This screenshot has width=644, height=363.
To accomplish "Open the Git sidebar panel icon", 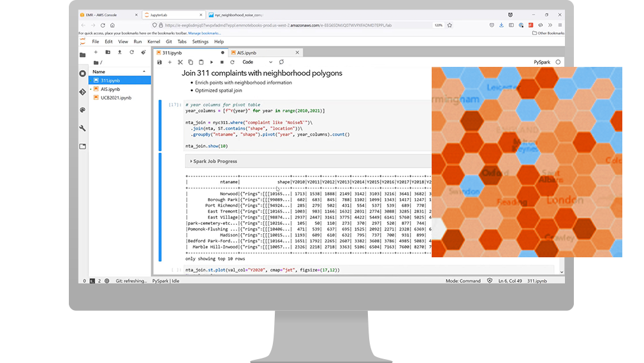I will tap(82, 92).
